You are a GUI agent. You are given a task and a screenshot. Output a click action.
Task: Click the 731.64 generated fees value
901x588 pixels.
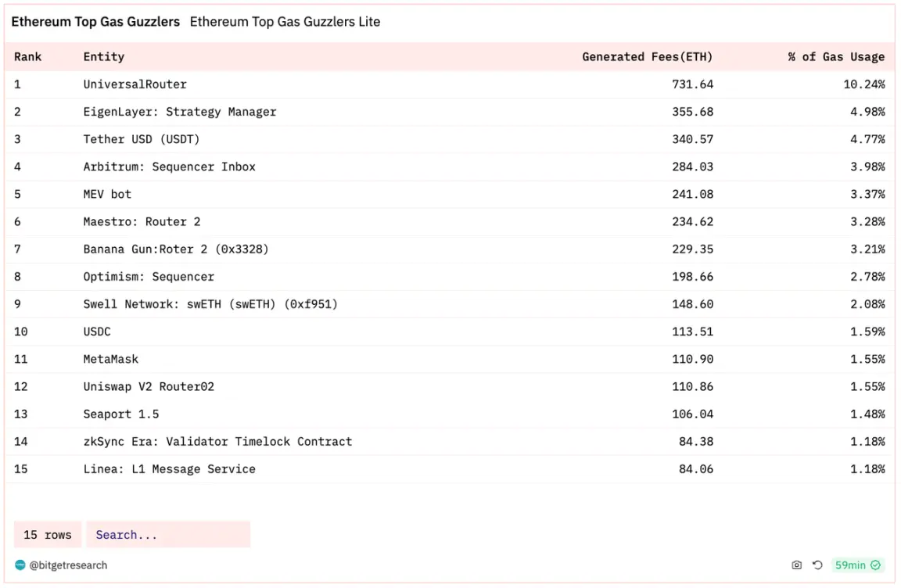pos(692,84)
